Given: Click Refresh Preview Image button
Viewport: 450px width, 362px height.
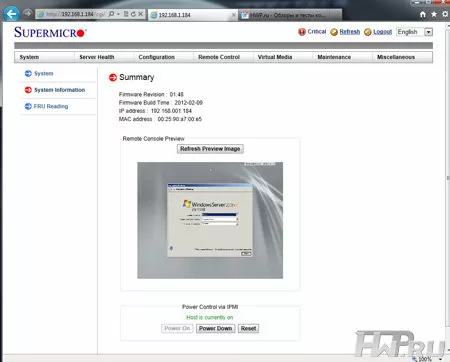Looking at the screenshot, I should [x=210, y=149].
